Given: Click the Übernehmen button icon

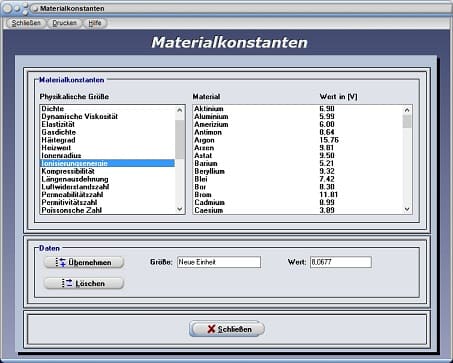Looking at the screenshot, I should [61, 262].
